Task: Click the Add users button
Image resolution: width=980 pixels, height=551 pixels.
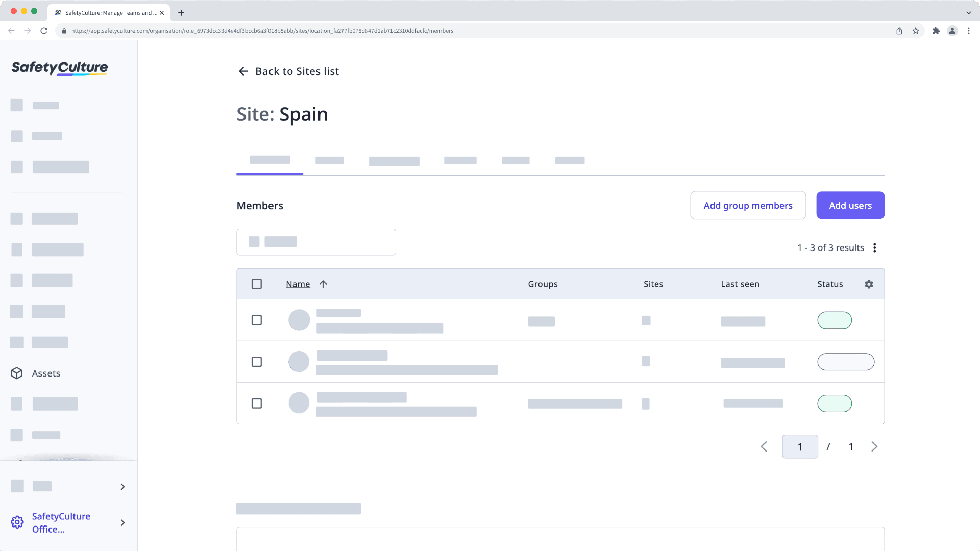Action: (850, 205)
